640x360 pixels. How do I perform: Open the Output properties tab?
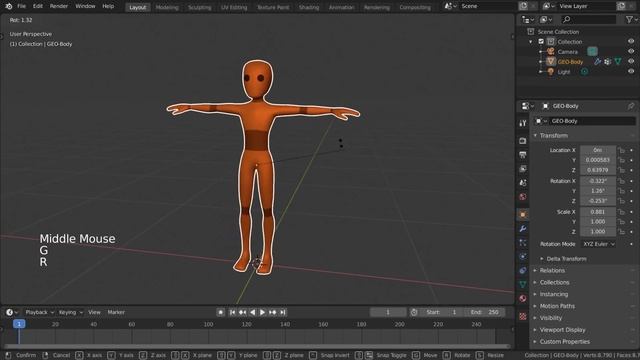coord(523,155)
